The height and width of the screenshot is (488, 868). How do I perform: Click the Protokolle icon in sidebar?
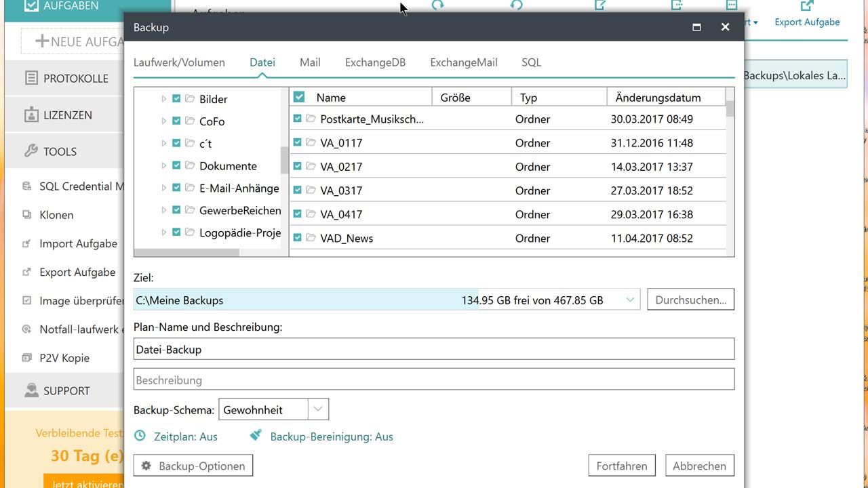[31, 79]
